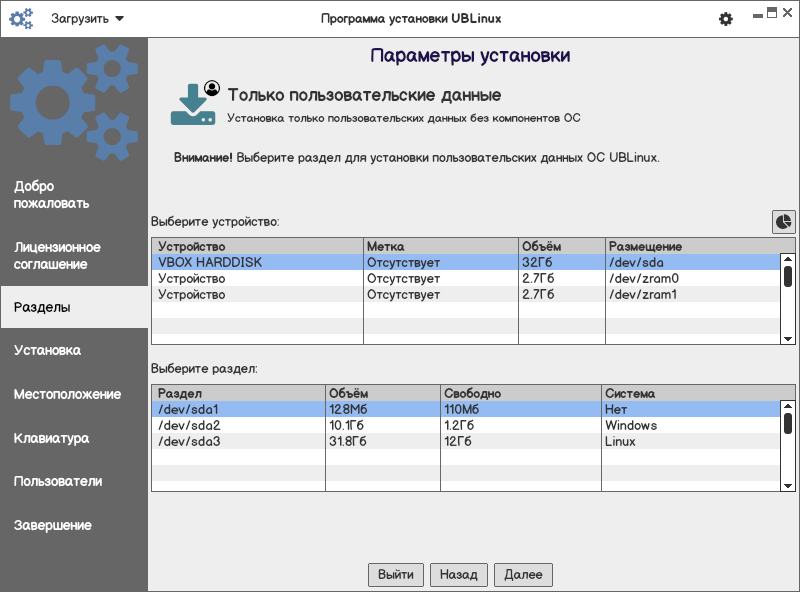Sort partitions by Раздел column header
The width and height of the screenshot is (800, 592).
coord(239,393)
